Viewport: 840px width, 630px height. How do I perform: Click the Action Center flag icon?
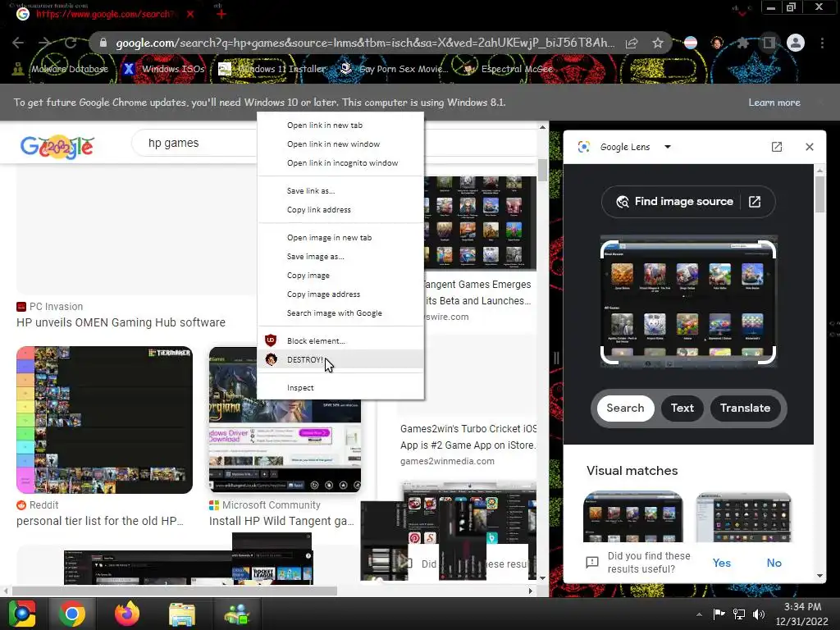coord(719,614)
